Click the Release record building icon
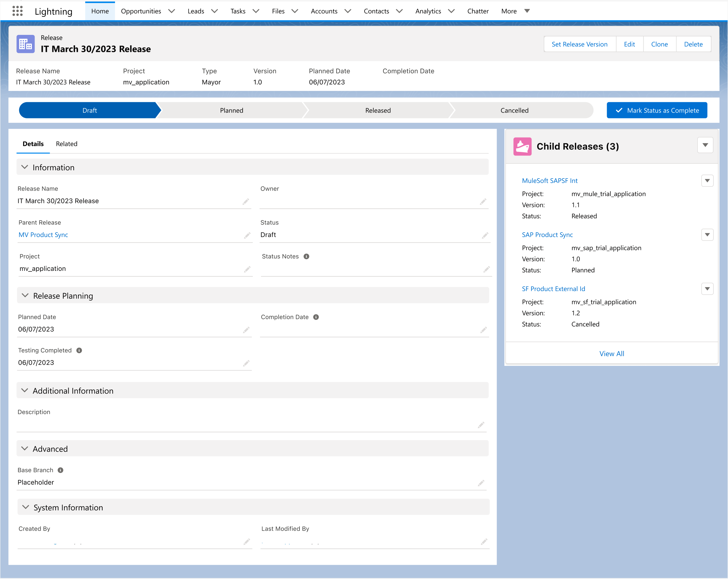Screen dimensions: 728x579 25,44
